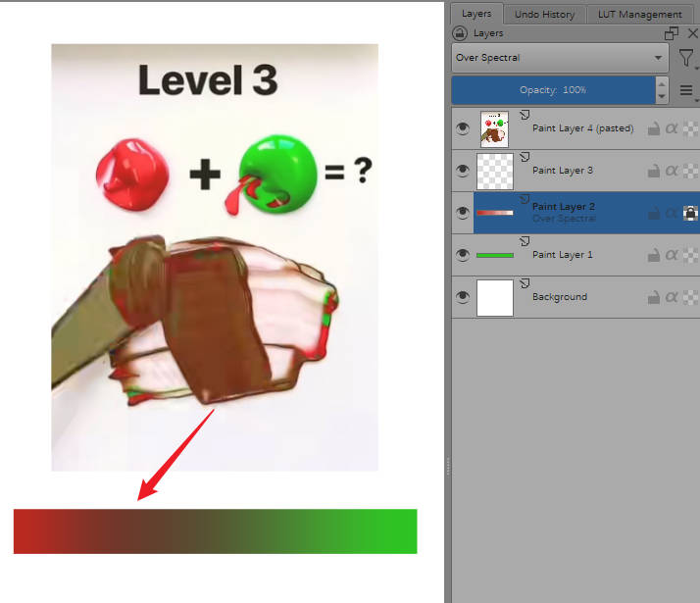This screenshot has width=700, height=603.
Task: Select Paint Layer 1 green strip thumbnail
Action: point(495,255)
